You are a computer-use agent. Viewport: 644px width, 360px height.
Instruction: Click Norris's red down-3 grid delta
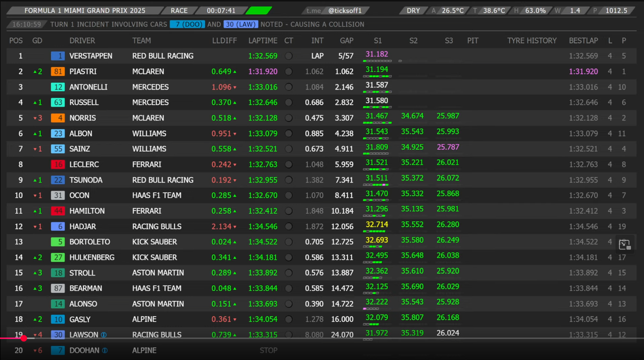click(37, 118)
